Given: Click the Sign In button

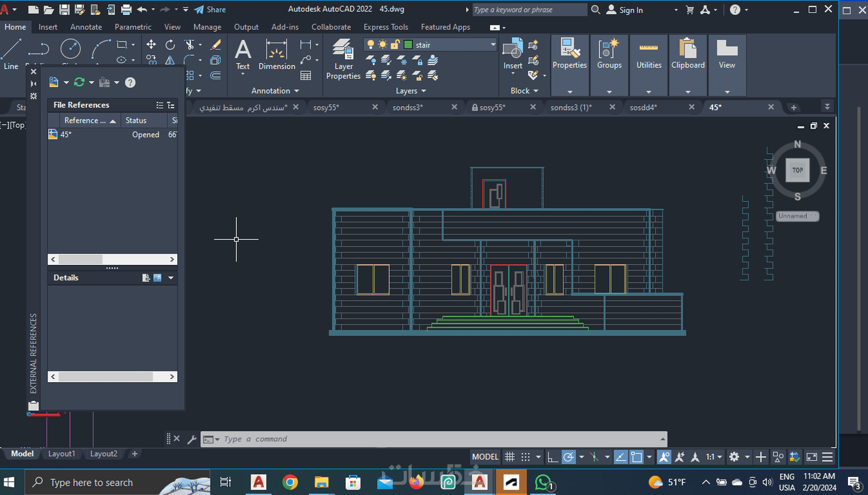Looking at the screenshot, I should tap(624, 10).
